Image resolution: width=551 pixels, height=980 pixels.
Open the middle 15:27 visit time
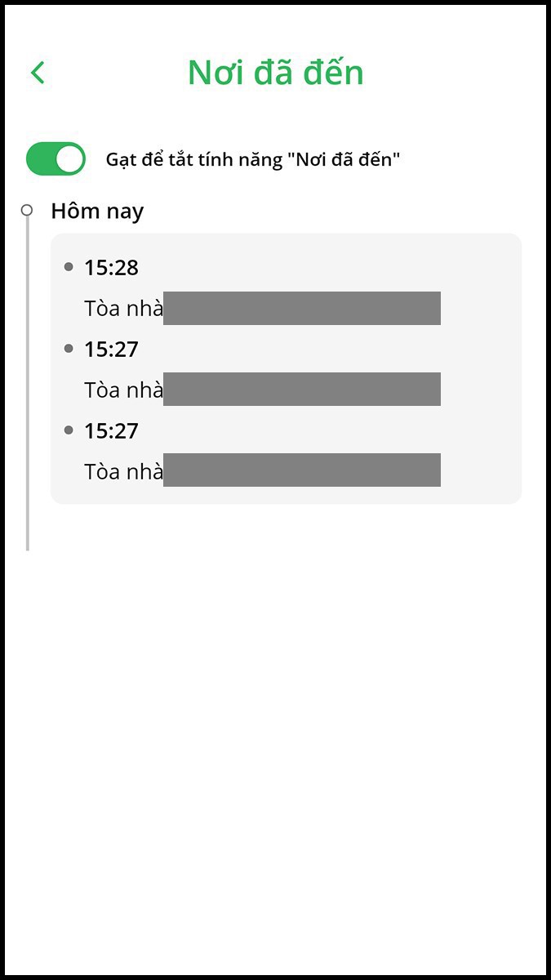(x=111, y=350)
